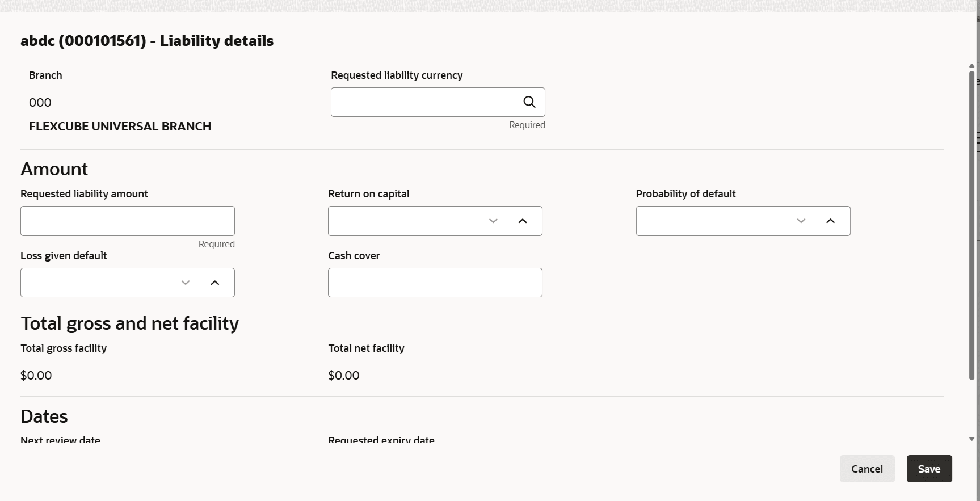Image resolution: width=980 pixels, height=501 pixels.
Task: Focus the Requested liability currency field
Action: point(423,102)
